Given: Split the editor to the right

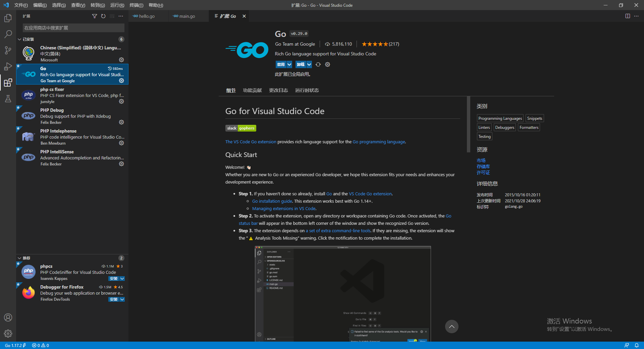Looking at the screenshot, I should pos(628,16).
